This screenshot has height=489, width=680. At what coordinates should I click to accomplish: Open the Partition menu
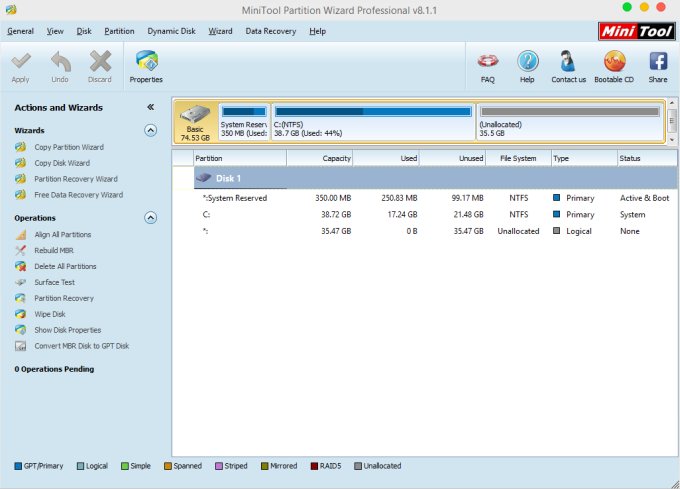pos(119,31)
